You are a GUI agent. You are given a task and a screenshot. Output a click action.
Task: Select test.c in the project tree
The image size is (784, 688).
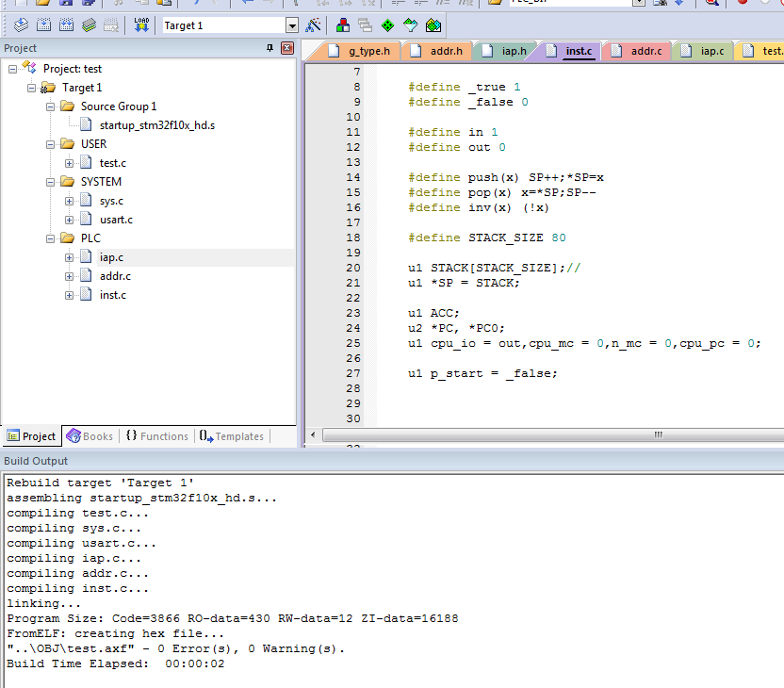point(112,163)
